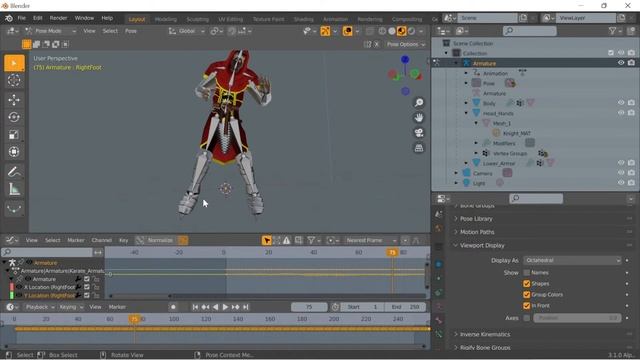
Task: Activate the Transform tool
Action: [14, 152]
